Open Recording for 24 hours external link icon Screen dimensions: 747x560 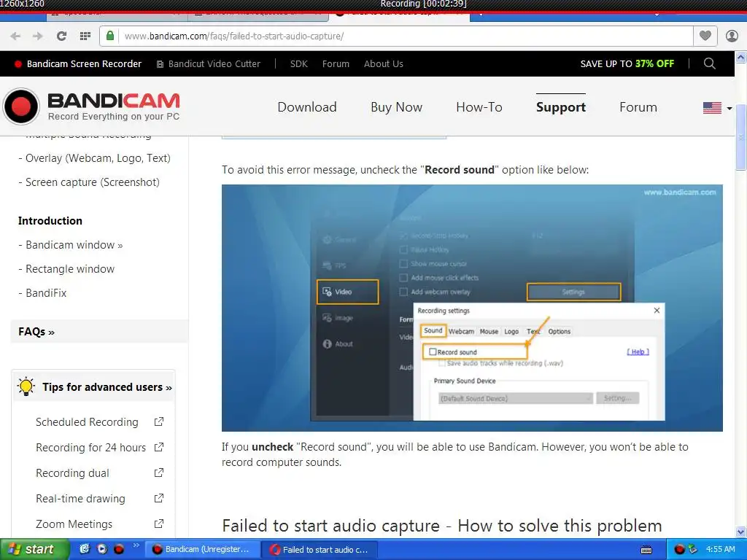[158, 447]
